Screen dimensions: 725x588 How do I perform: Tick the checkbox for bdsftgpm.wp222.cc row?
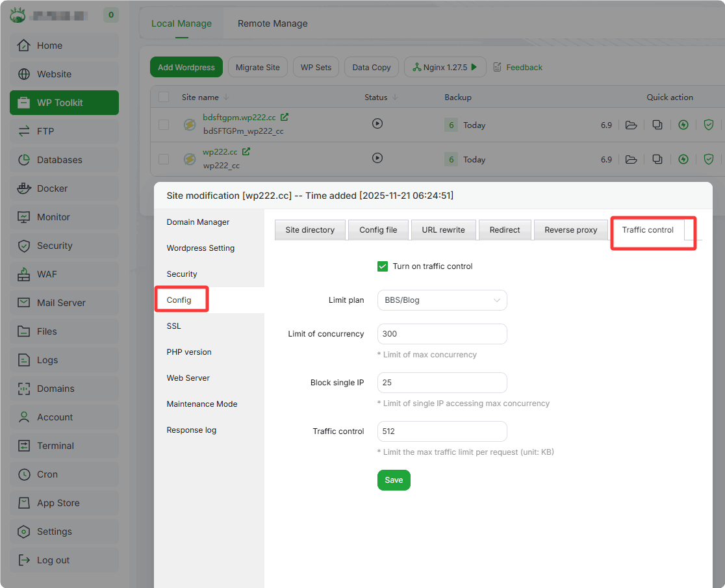coord(164,125)
